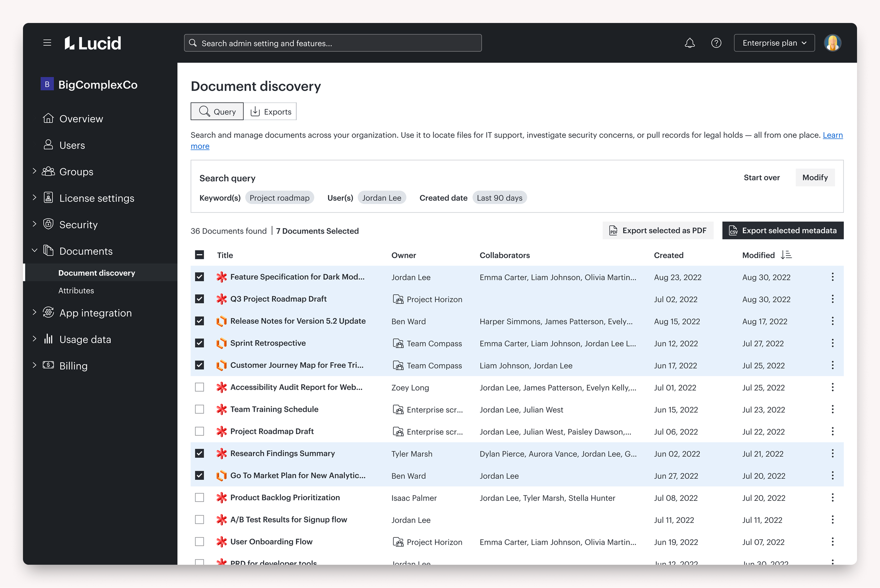Uncheck Q3 Project Roadmap Draft checkbox
Screen dimensions: 880x588
[x=200, y=299]
